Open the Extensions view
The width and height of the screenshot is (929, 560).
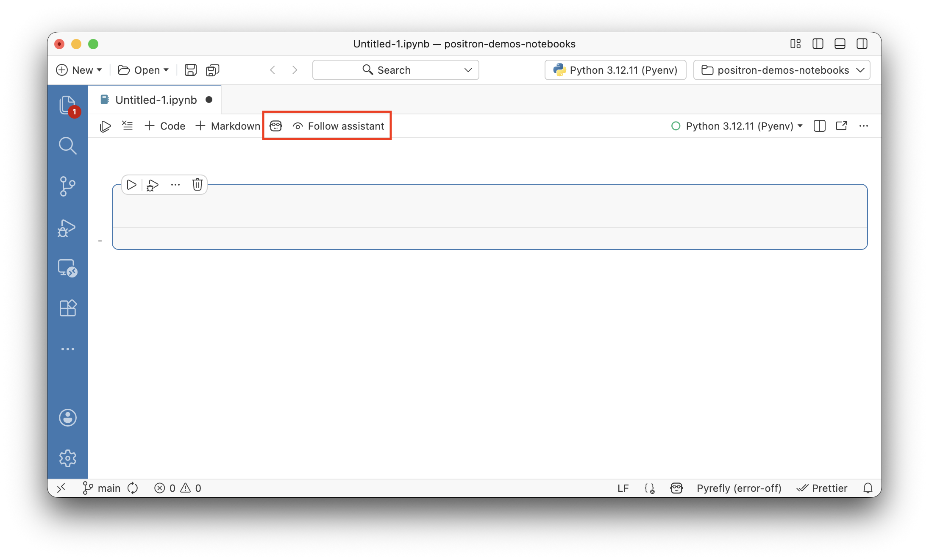[x=68, y=308]
